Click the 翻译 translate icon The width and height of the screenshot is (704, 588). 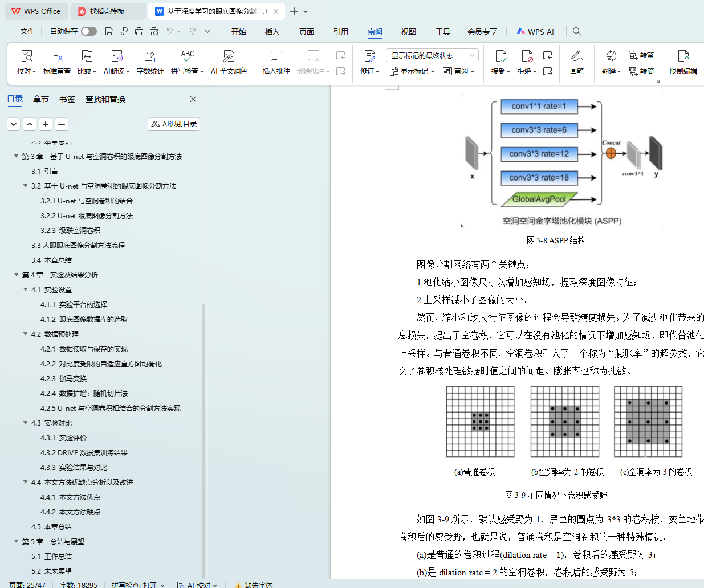611,56
